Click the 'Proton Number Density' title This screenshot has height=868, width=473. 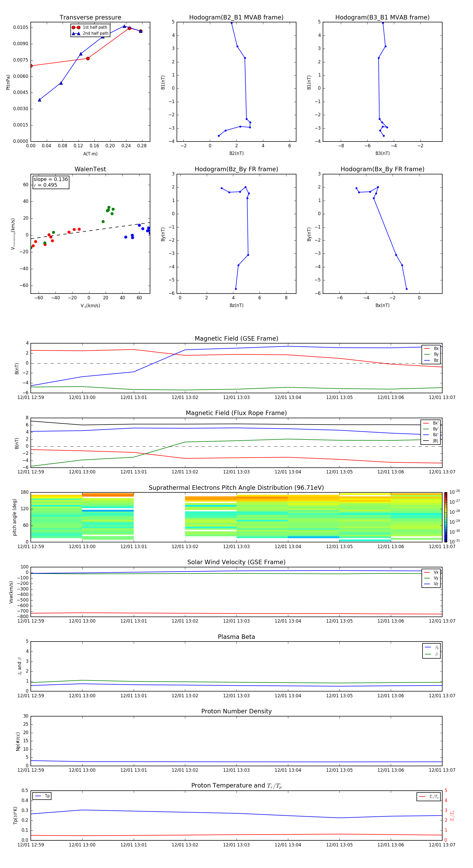click(236, 711)
